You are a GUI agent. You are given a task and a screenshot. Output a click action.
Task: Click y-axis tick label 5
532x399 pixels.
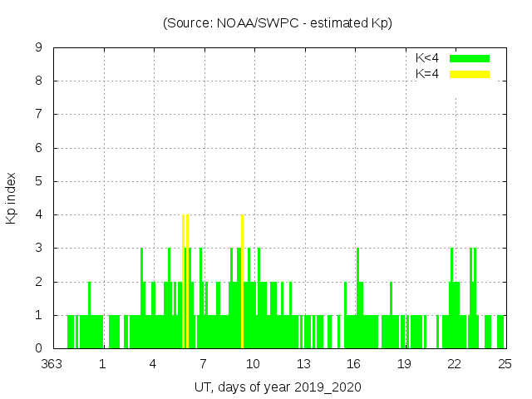[x=39, y=181]
